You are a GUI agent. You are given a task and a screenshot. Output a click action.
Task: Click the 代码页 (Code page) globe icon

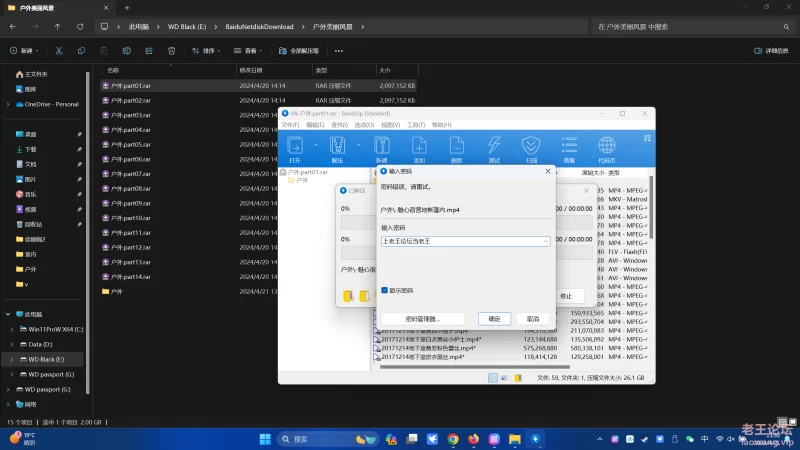click(x=607, y=146)
